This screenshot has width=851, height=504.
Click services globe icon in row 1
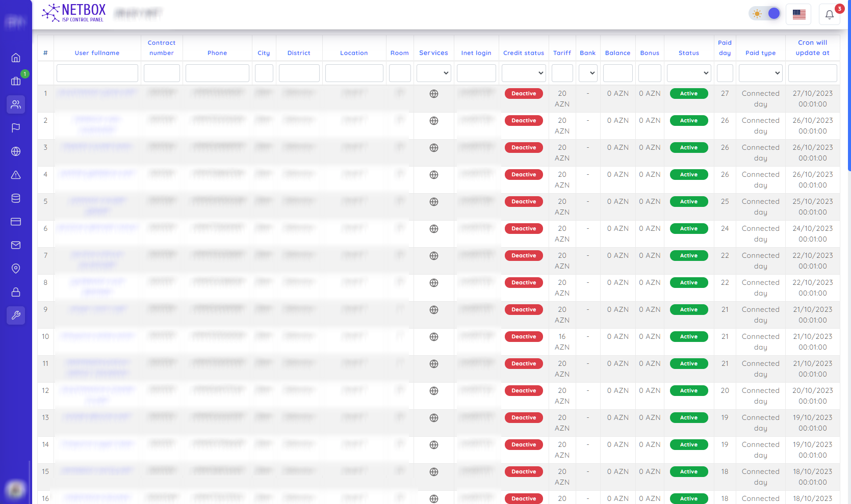pos(433,94)
